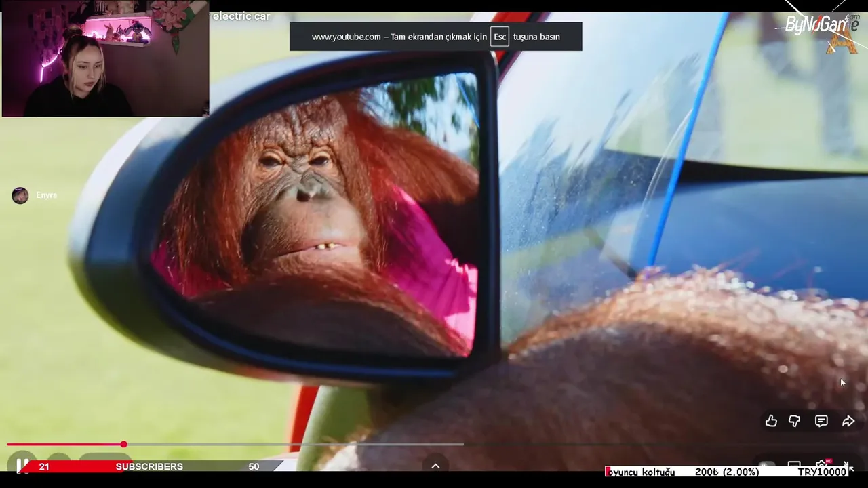
Task: Dislike the video with thumbs down icon
Action: 794,421
